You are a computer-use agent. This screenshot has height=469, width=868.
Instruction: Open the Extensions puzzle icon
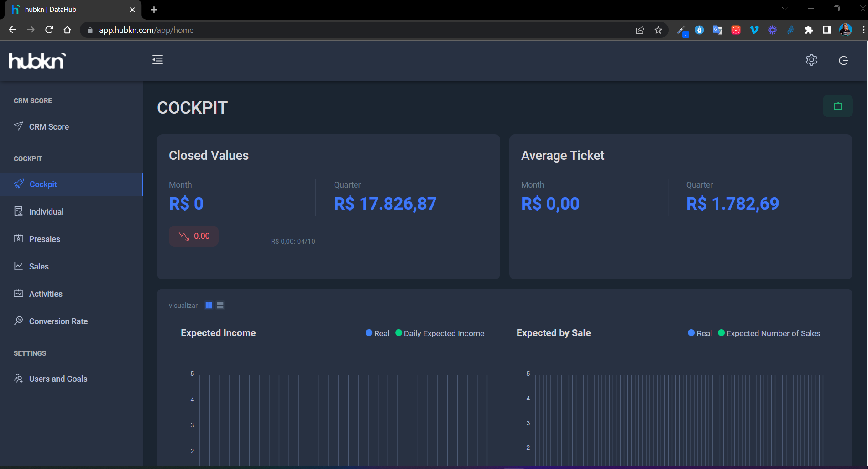coord(809,30)
